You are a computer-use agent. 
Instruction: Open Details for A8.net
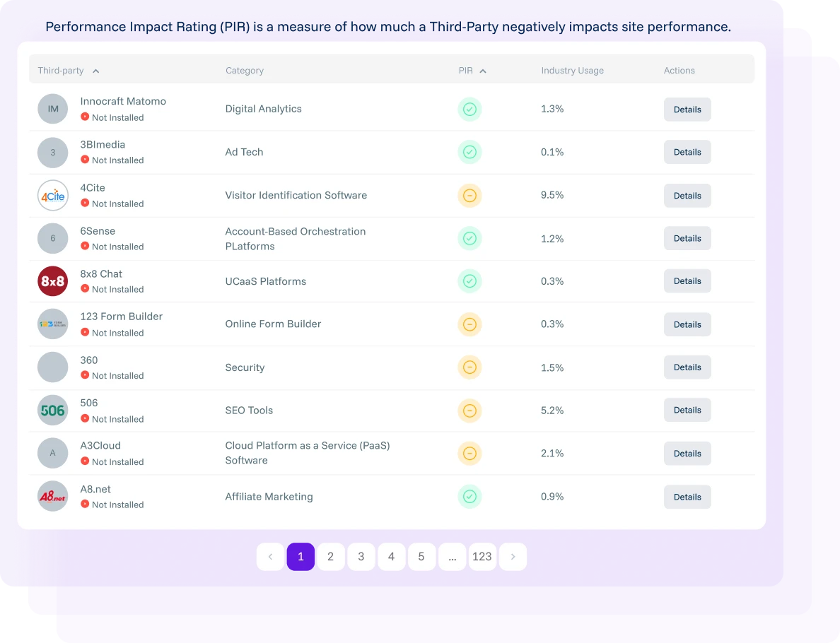point(687,497)
